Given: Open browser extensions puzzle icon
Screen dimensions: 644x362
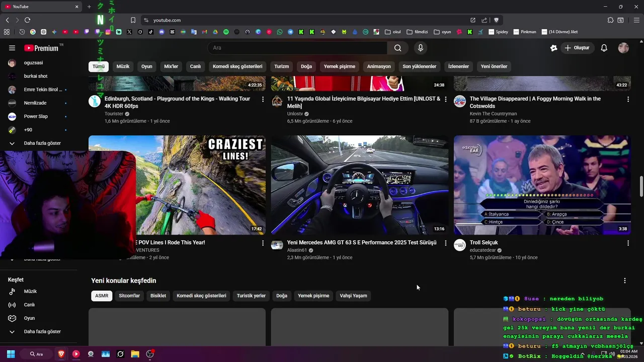Looking at the screenshot, I should [610, 20].
